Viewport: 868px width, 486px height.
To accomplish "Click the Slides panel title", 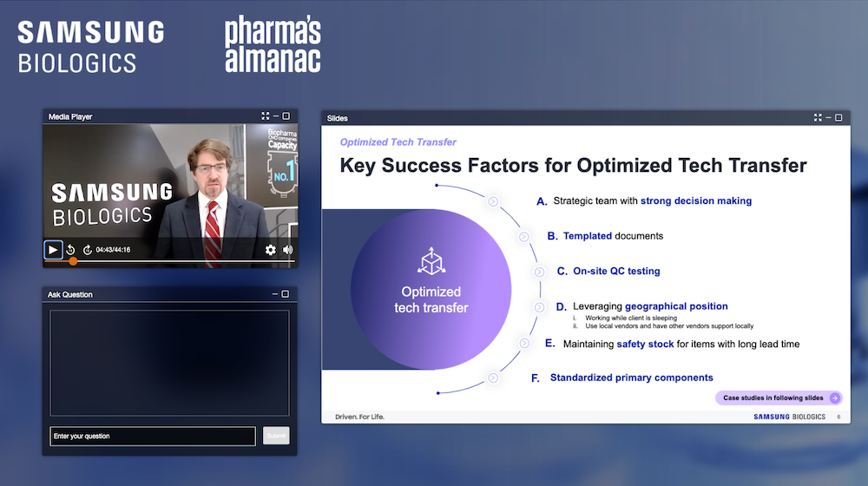I will pyautogui.click(x=337, y=118).
